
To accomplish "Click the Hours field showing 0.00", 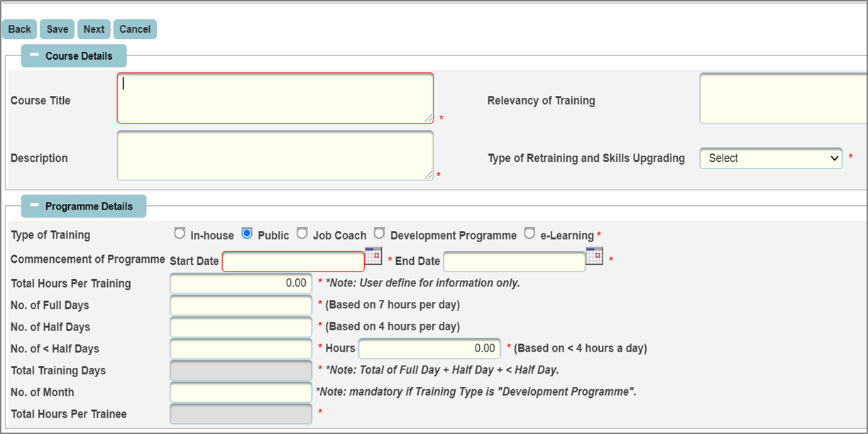I will coord(430,349).
